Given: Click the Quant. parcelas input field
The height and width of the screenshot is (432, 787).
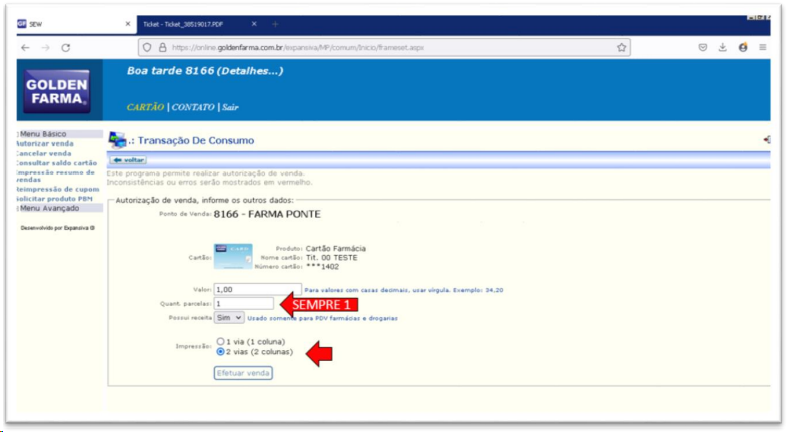Looking at the screenshot, I should (x=244, y=304).
